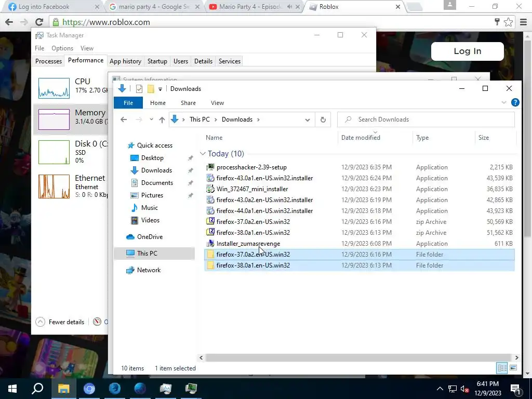Sort by Name column header
The width and height of the screenshot is (532, 399).
(x=214, y=137)
